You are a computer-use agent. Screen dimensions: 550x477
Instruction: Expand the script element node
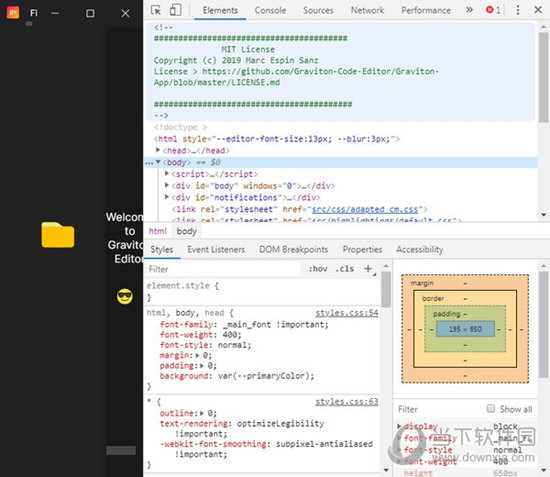(x=167, y=174)
